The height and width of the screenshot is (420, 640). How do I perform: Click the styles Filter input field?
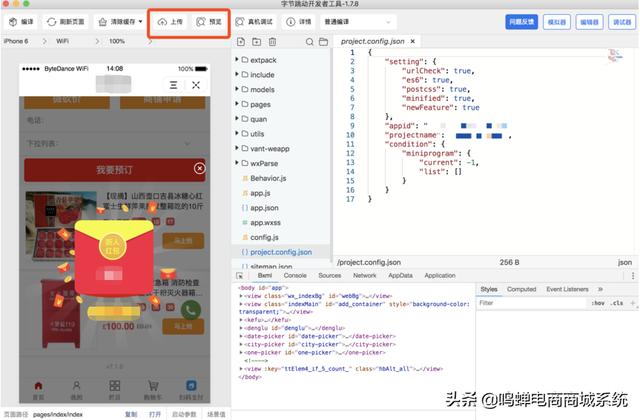coord(533,303)
